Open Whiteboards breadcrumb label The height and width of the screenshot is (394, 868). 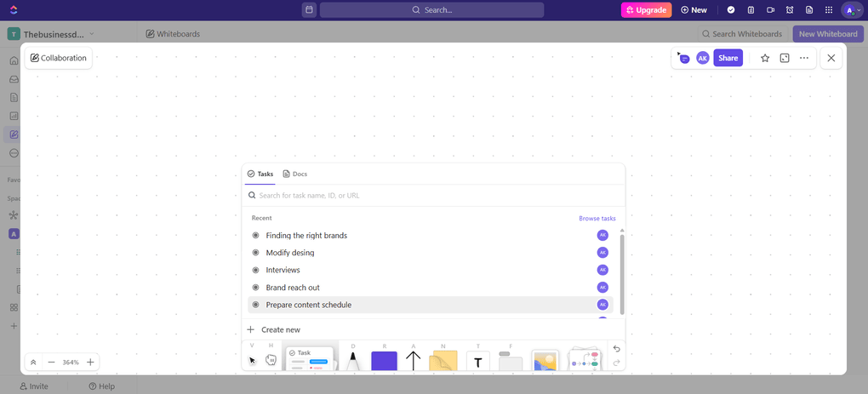(173, 34)
